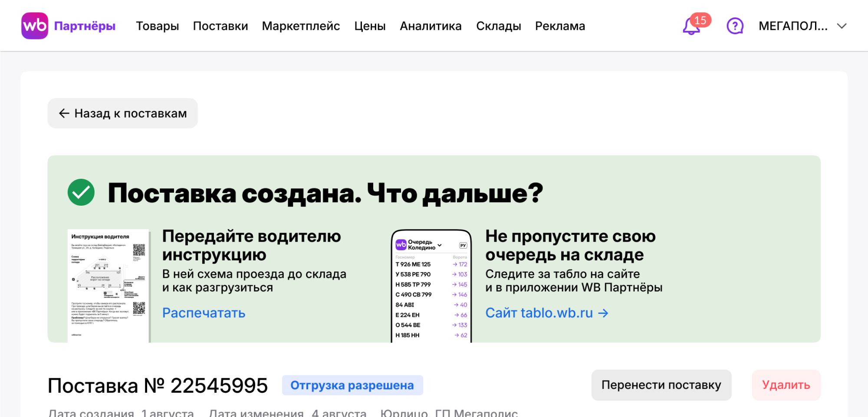Click Перенести поставку button

pos(661,385)
